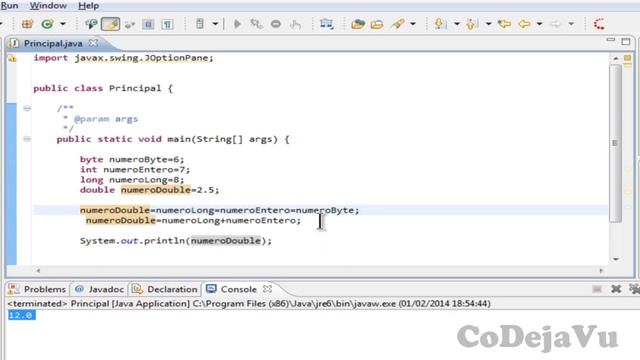Viewport: 640px width, 360px height.
Task: Click the Open Type search icon
Action: [x=91, y=24]
